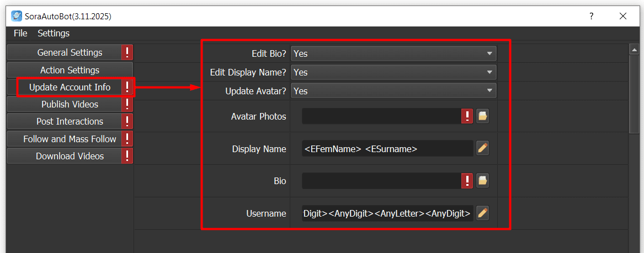This screenshot has width=644, height=253.
Task: Click the Bio input field
Action: pyautogui.click(x=381, y=181)
